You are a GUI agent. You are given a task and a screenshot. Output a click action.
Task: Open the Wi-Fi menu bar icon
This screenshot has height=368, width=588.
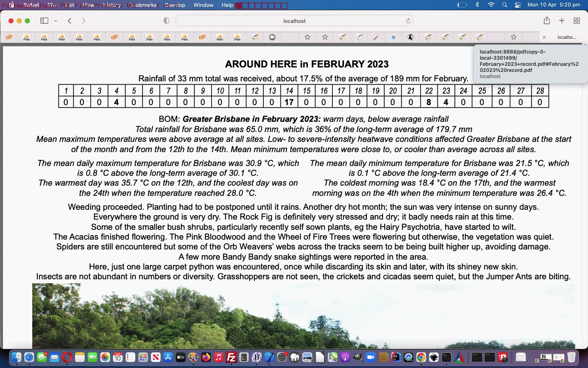491,5
